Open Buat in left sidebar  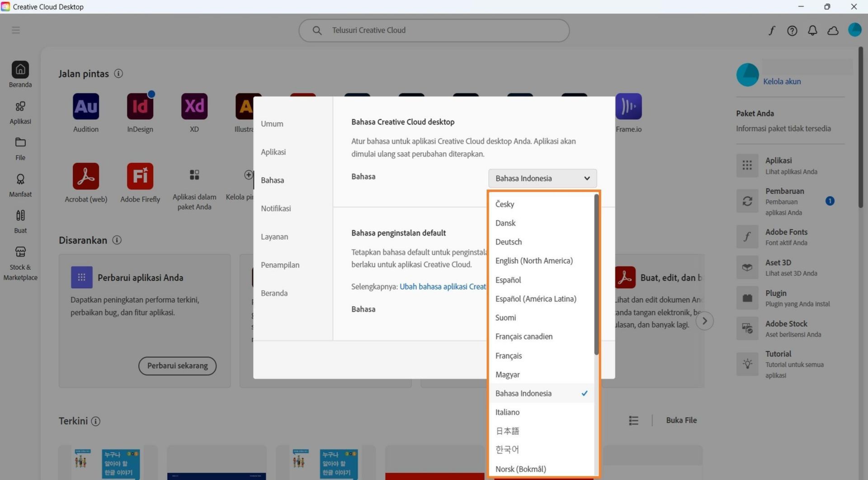click(x=20, y=222)
